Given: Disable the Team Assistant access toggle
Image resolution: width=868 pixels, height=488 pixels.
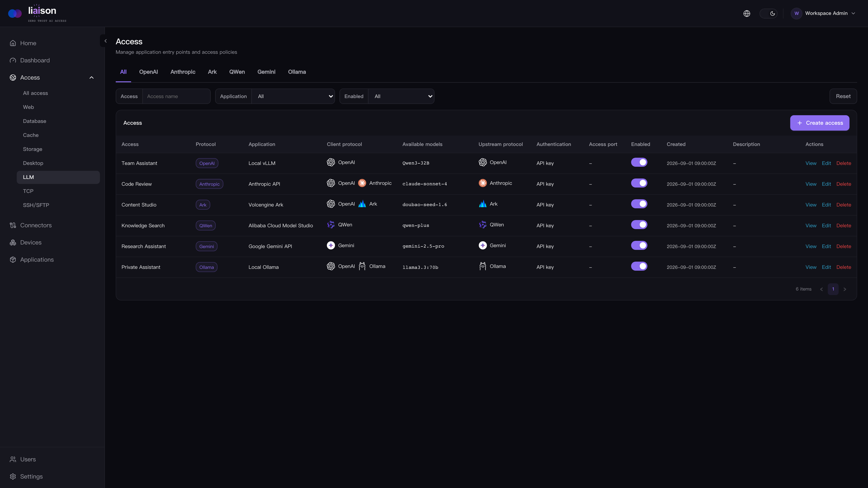Looking at the screenshot, I should pos(639,162).
